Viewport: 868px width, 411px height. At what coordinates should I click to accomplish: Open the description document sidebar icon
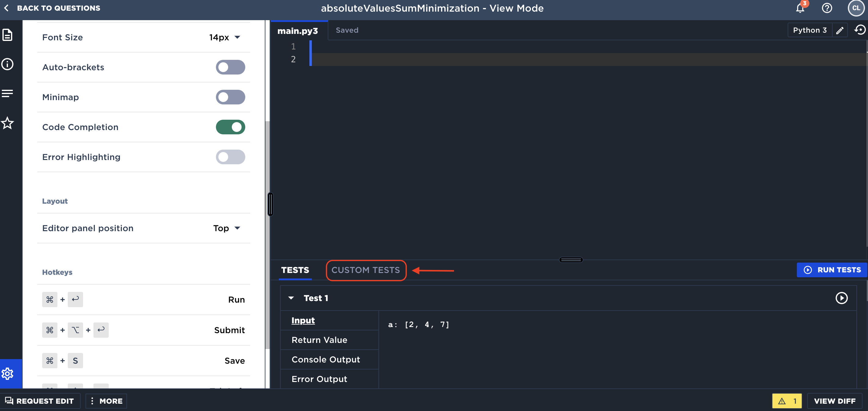pyautogui.click(x=7, y=35)
